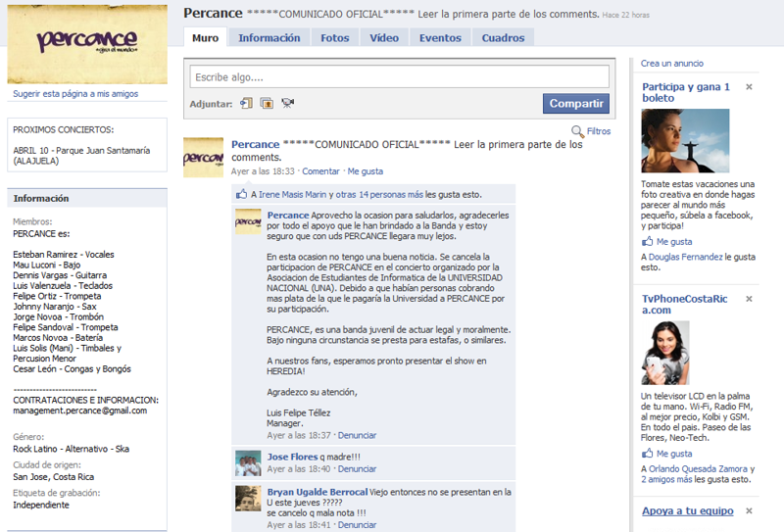Screen dimensions: 784x532
Task: Open Filtros magnifier icon
Action: coord(577,131)
